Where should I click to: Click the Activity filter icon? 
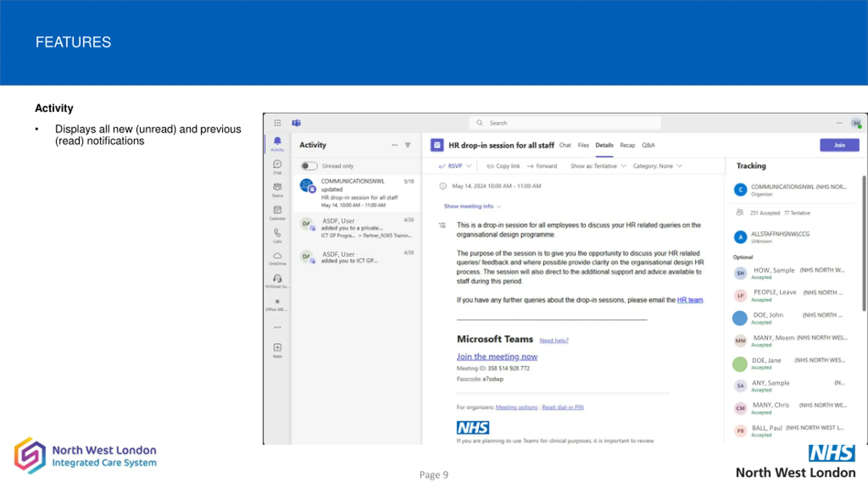(x=408, y=145)
